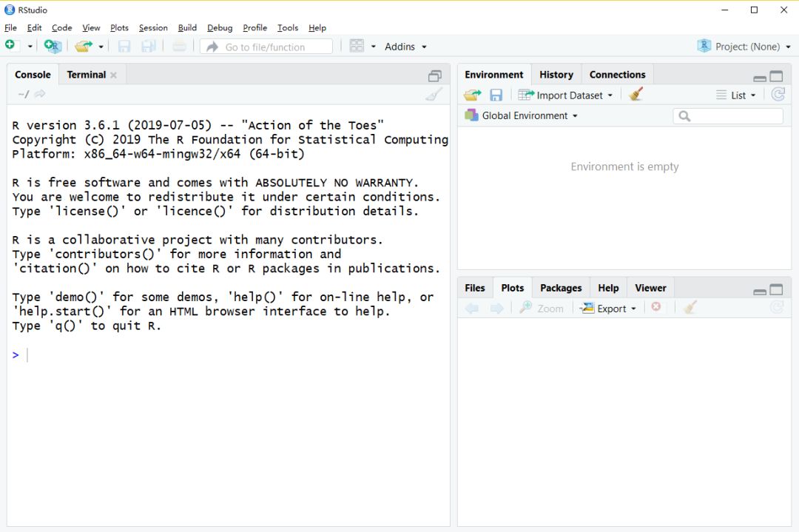Click the Zoom plot button
This screenshot has width=799, height=532.
tap(541, 309)
